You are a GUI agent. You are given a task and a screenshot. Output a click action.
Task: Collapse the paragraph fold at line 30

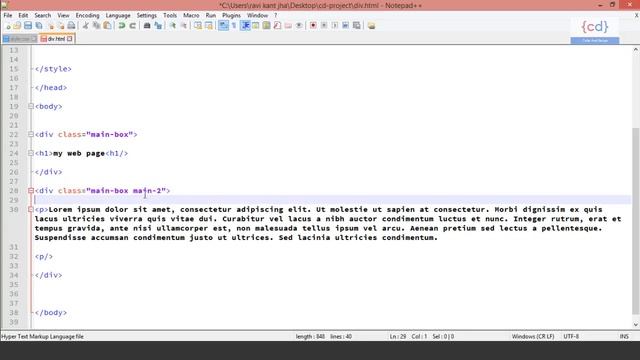coord(31,209)
